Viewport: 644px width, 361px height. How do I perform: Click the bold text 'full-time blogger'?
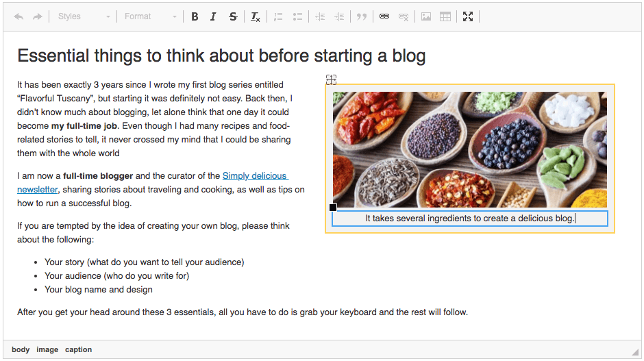(x=98, y=176)
